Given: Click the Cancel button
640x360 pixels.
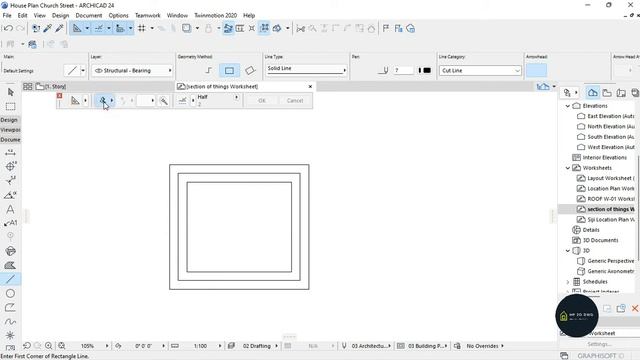Looking at the screenshot, I should pyautogui.click(x=295, y=100).
